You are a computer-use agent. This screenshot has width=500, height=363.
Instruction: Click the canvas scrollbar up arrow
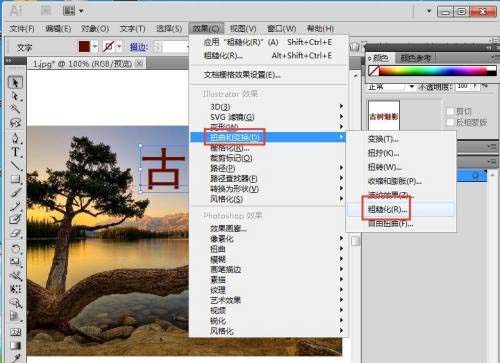[356, 76]
